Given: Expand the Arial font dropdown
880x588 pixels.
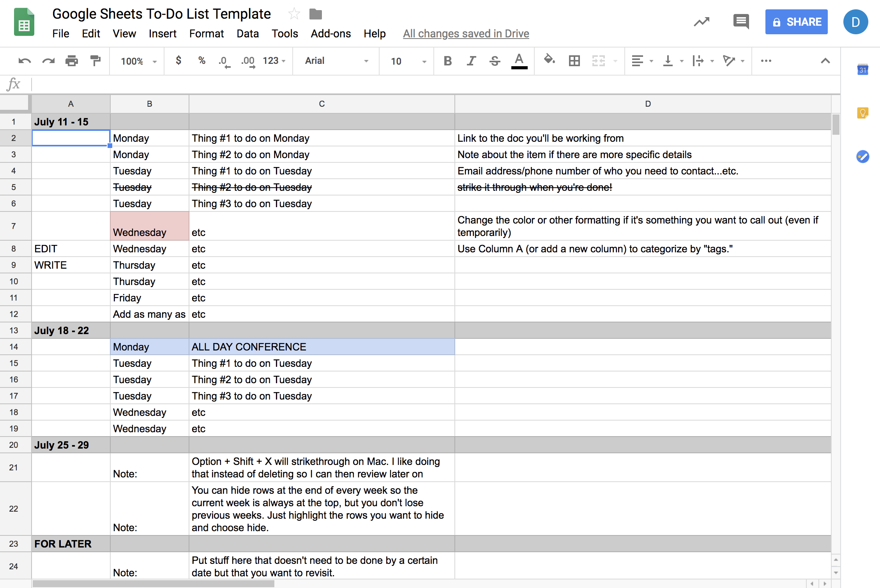Looking at the screenshot, I should click(x=336, y=61).
